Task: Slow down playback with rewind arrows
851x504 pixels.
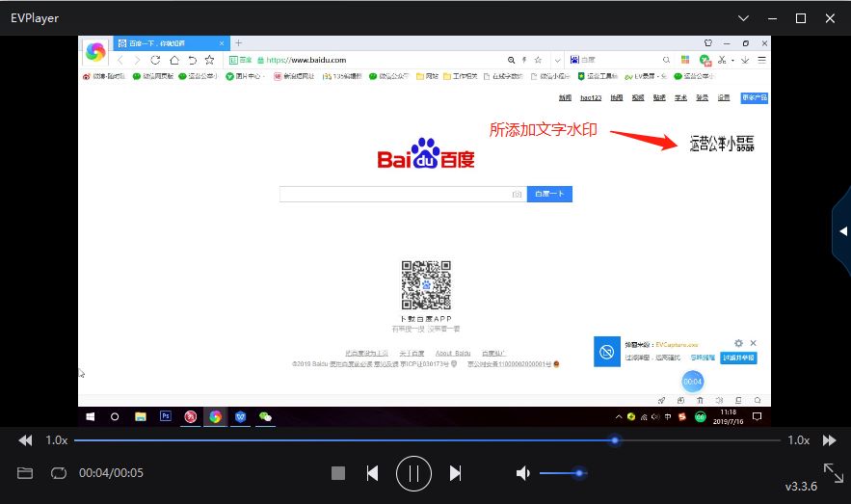Action: point(25,440)
